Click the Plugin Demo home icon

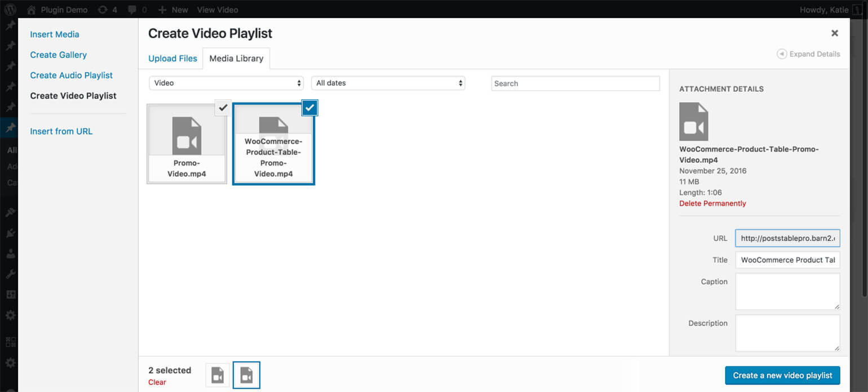point(32,10)
